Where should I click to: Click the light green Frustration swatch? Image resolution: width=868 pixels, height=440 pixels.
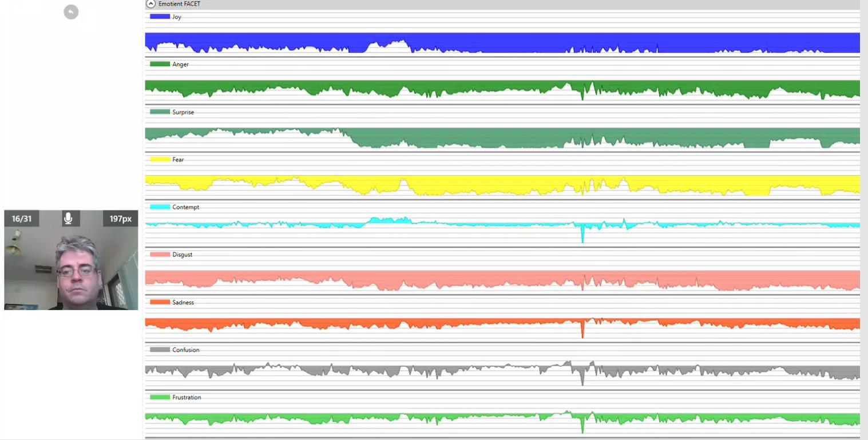tap(160, 397)
